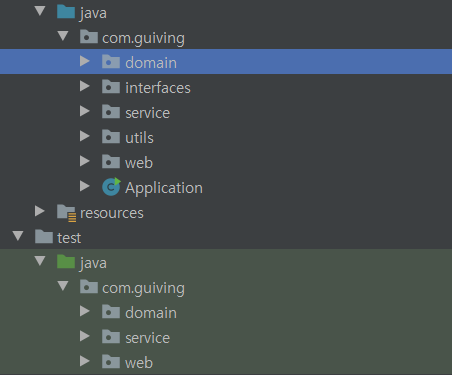Expand the Application class node
Screen dimensions: 452x375
pos(85,186)
